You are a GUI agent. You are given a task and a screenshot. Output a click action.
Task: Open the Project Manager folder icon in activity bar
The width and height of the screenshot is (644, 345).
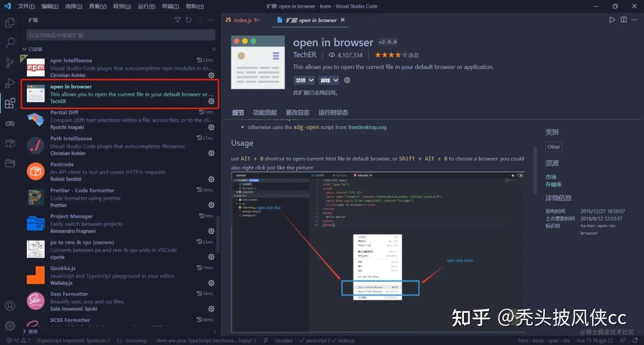[10, 163]
